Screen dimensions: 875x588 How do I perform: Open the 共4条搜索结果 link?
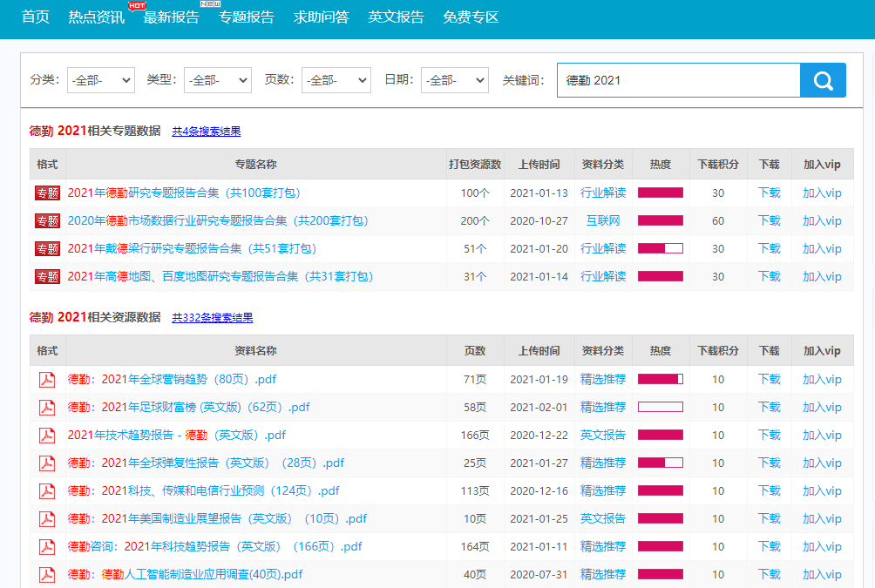pyautogui.click(x=207, y=131)
